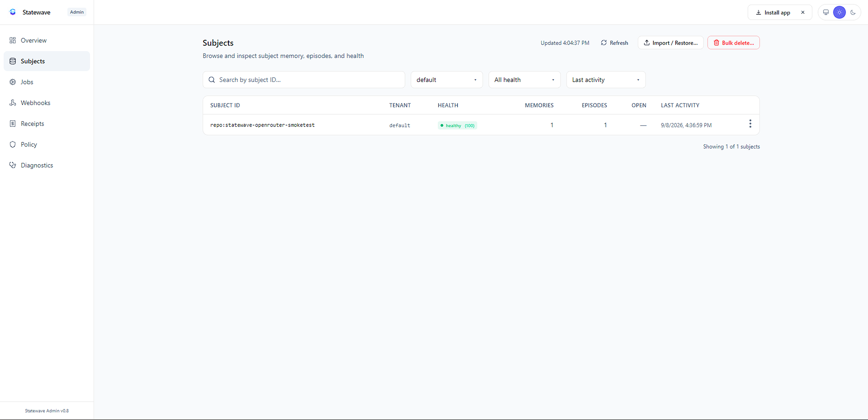Screen dimensions: 868x420
Task: Dismiss the Install app prompt
Action: pos(803,12)
